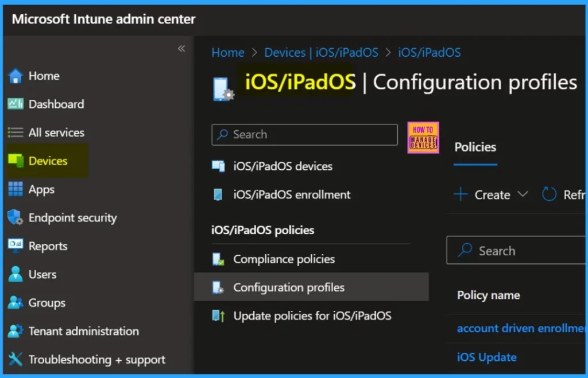Click the iOS/iPadOS devices icon

pos(218,166)
